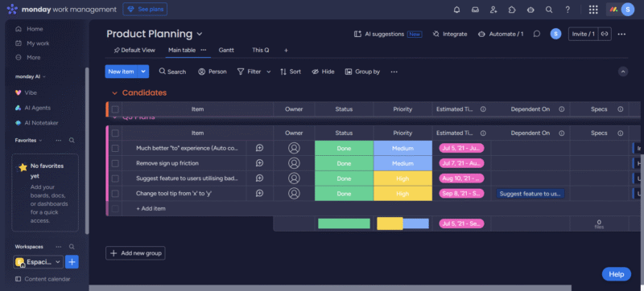Open My work in sidebar
The height and width of the screenshot is (291, 644).
pyautogui.click(x=33, y=43)
